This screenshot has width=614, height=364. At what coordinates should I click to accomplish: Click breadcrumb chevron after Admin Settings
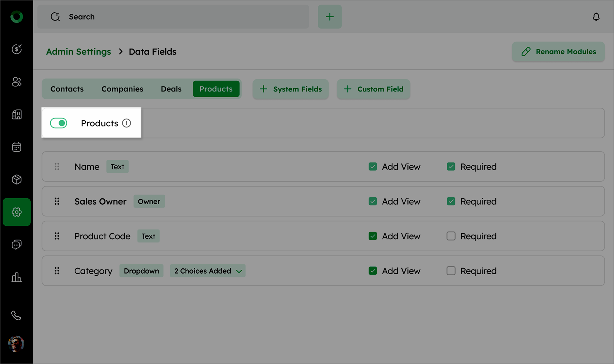click(x=120, y=51)
